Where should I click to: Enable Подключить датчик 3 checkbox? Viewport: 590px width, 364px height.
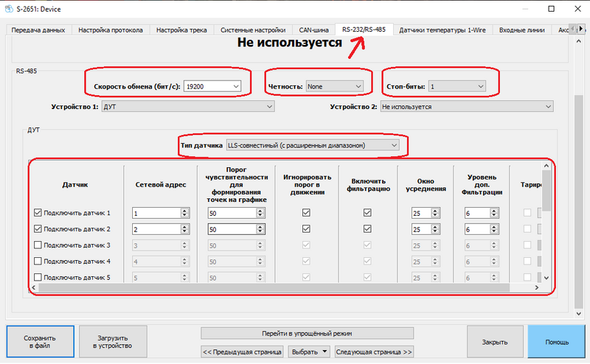pos(38,245)
